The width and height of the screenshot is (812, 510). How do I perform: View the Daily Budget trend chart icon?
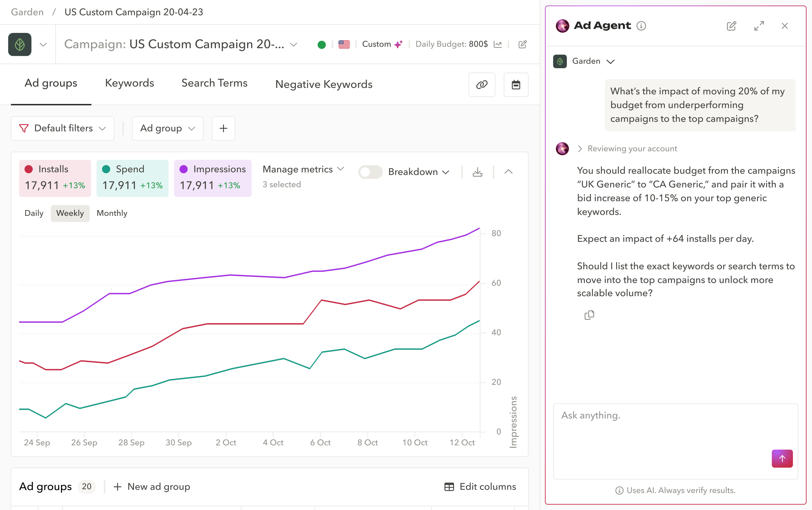(498, 44)
